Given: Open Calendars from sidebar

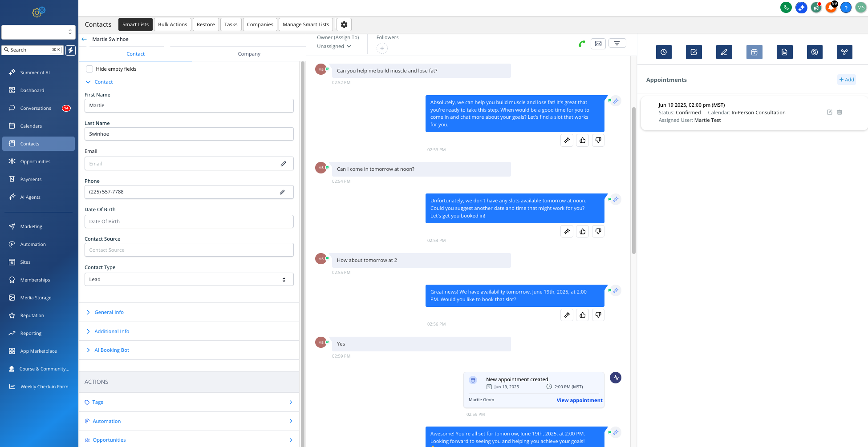Looking at the screenshot, I should tap(38, 126).
